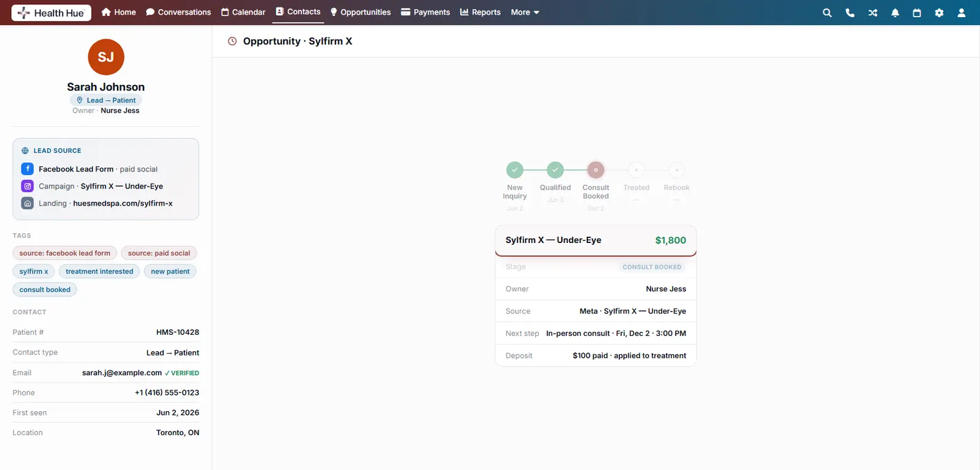This screenshot has width=980, height=470.
Task: Click the SJ avatar circle
Action: click(106, 57)
